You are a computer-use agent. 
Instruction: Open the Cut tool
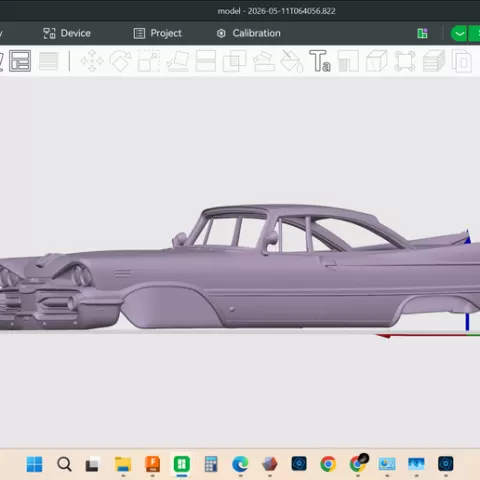[206, 61]
